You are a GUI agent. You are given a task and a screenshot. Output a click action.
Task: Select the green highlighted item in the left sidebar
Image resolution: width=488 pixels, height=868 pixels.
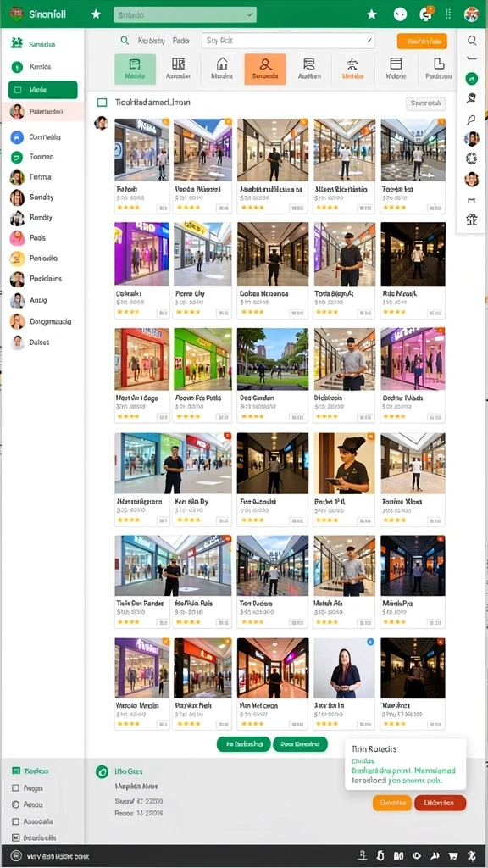[42, 90]
